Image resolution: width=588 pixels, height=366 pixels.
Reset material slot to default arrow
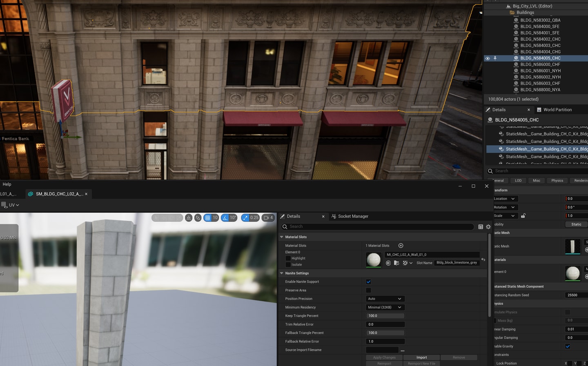tap(483, 260)
